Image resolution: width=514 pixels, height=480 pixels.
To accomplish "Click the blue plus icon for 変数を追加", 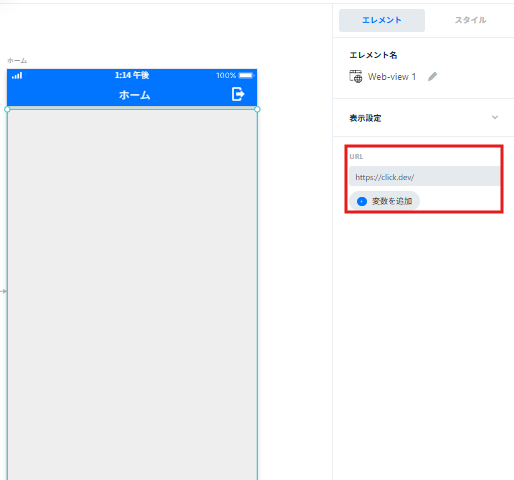I will [x=362, y=201].
